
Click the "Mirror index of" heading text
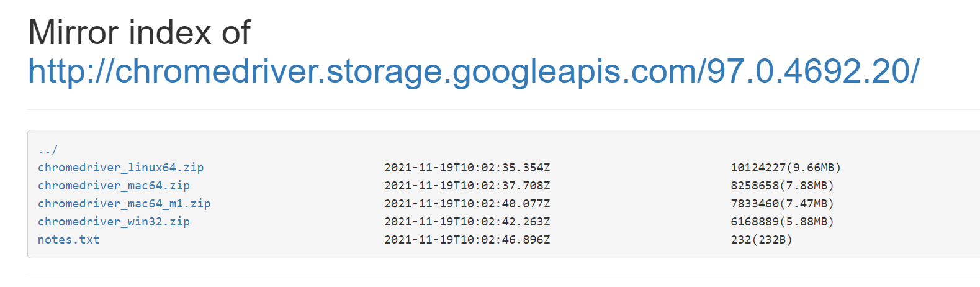(x=140, y=32)
